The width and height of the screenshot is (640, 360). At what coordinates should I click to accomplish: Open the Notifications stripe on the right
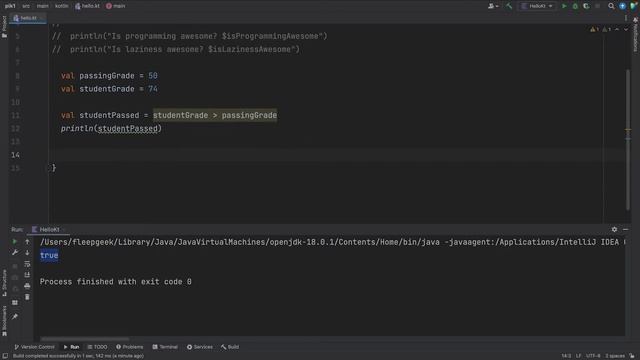636,35
